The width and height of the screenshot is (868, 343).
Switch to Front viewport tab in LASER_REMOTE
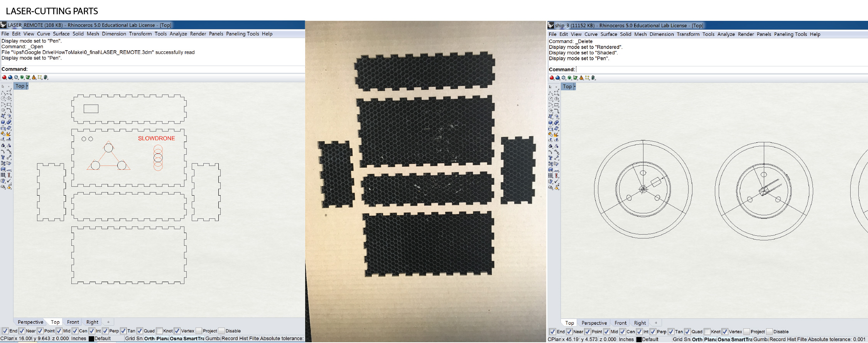(73, 322)
